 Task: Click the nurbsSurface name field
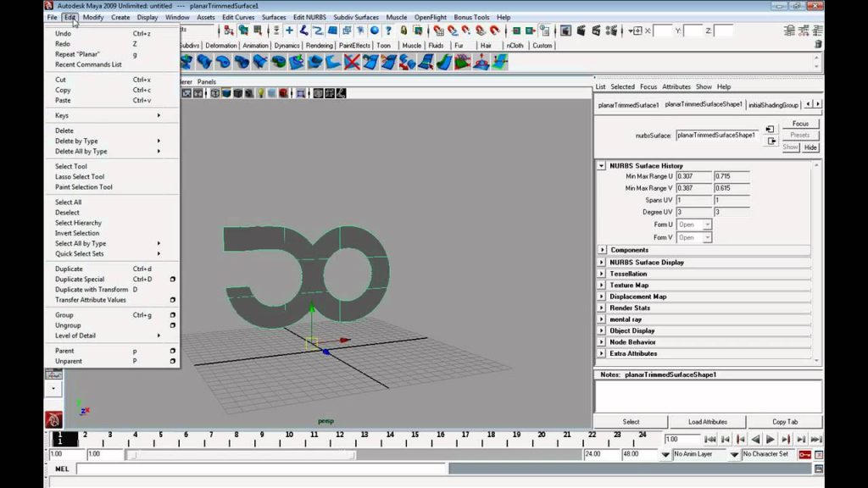[x=716, y=135]
